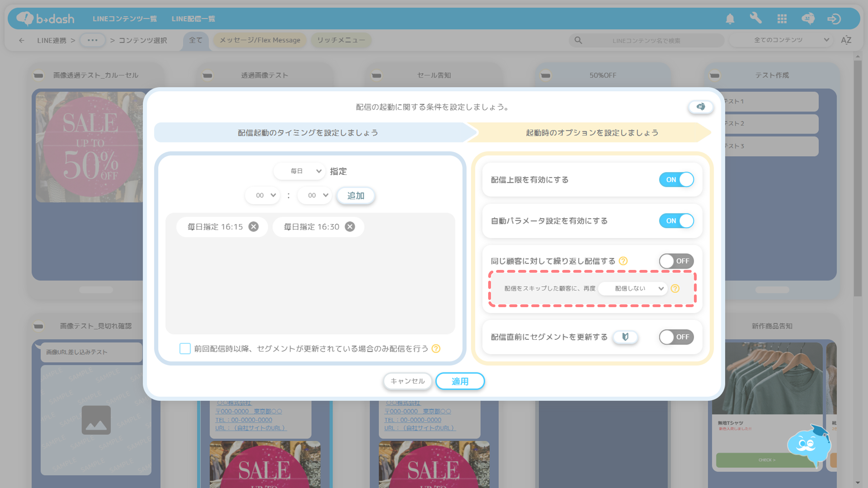Click the dialog's top-right help mascot icon
Image resolution: width=868 pixels, height=488 pixels.
coord(700,107)
